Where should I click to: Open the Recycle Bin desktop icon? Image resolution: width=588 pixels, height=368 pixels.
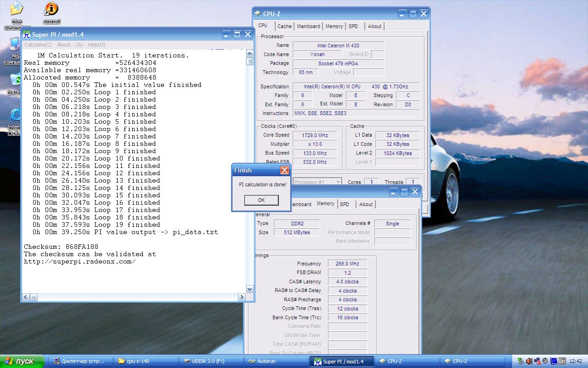pos(15,79)
